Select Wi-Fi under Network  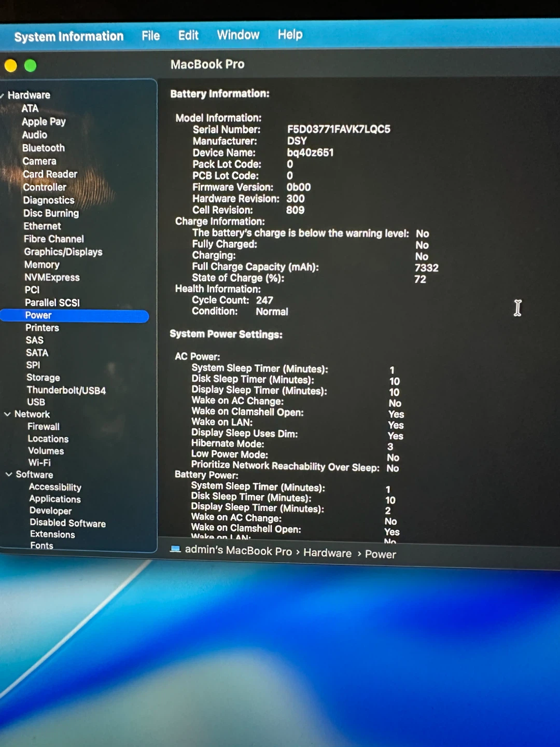pos(39,463)
